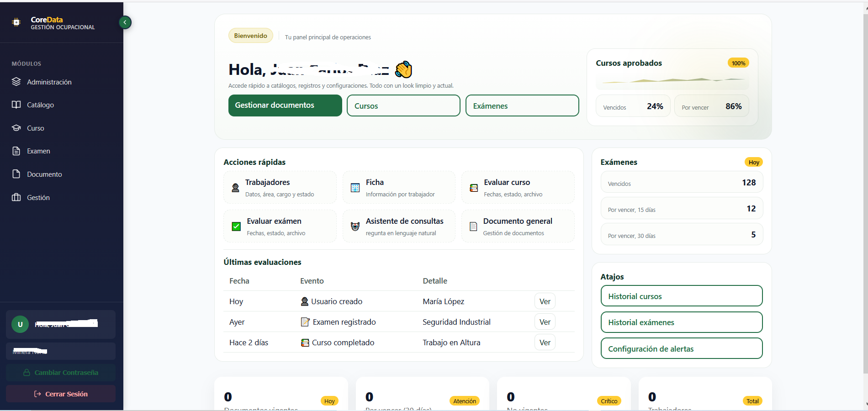Click Ver for Trabajo en Altura
Viewport: 868px width, 411px height.
545,342
